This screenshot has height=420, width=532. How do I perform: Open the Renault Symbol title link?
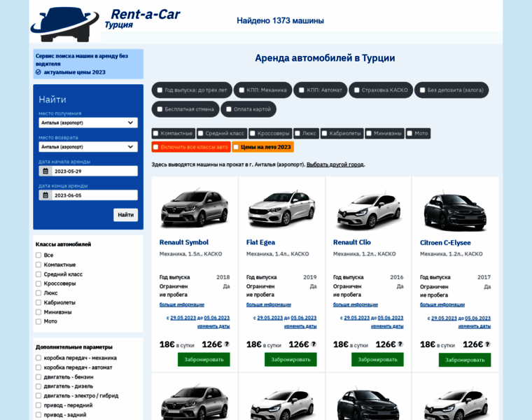point(184,242)
